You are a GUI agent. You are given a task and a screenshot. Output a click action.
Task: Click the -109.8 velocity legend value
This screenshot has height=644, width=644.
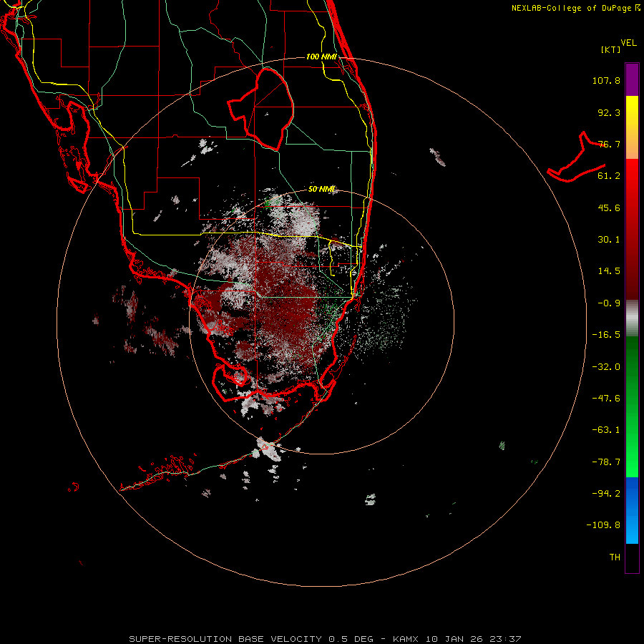(603, 525)
